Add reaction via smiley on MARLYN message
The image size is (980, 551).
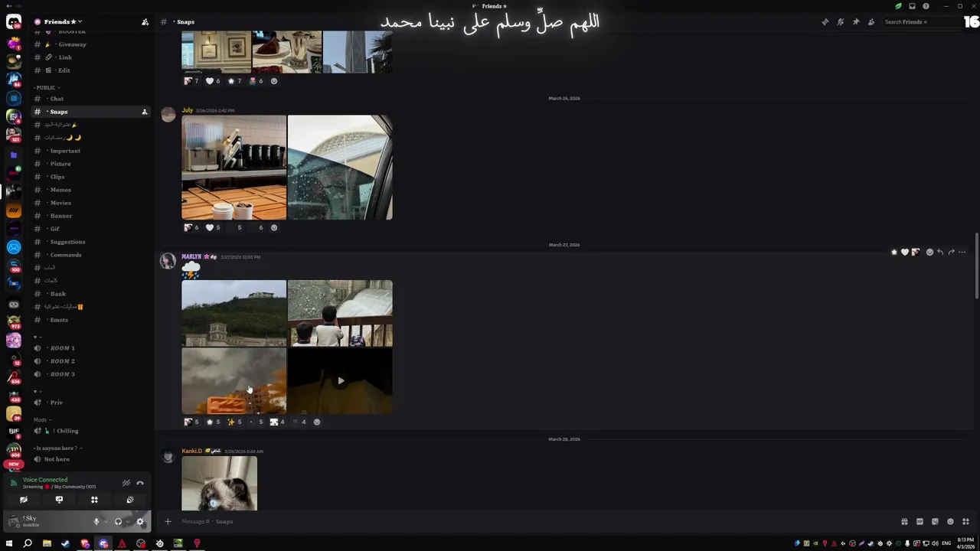[x=929, y=252]
